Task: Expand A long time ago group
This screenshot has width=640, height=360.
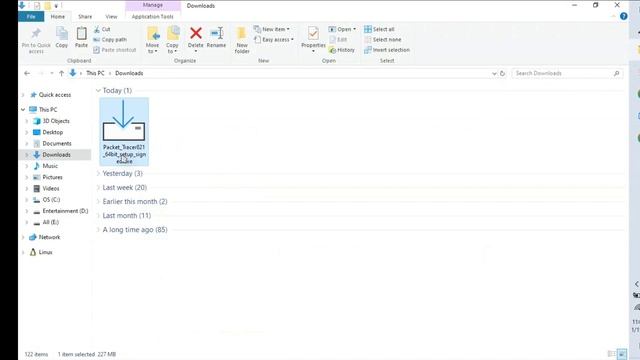Action: click(98, 229)
